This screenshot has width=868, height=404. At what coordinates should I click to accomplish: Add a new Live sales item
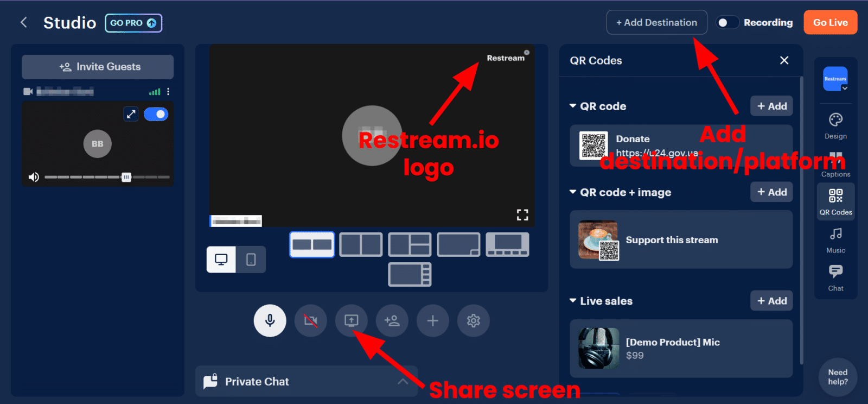coord(771,300)
